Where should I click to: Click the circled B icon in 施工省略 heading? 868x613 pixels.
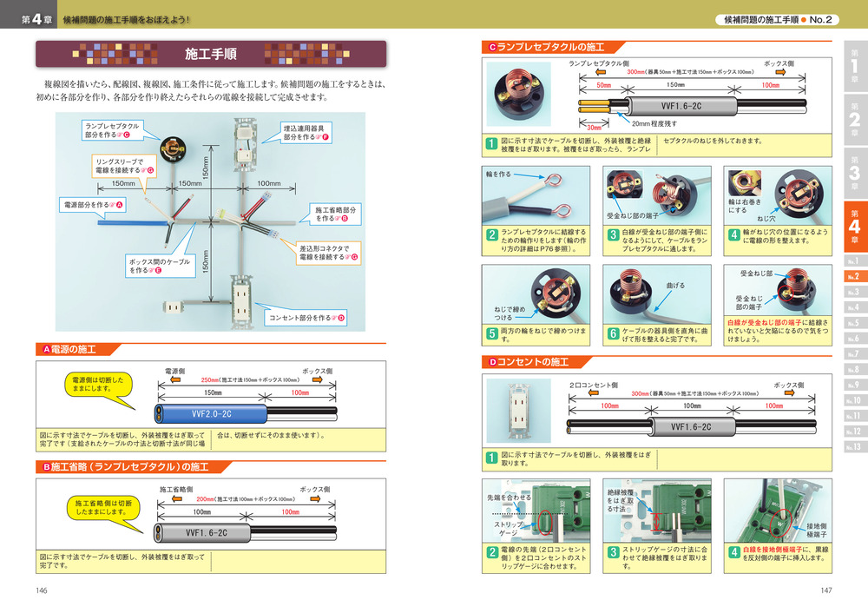[49, 467]
